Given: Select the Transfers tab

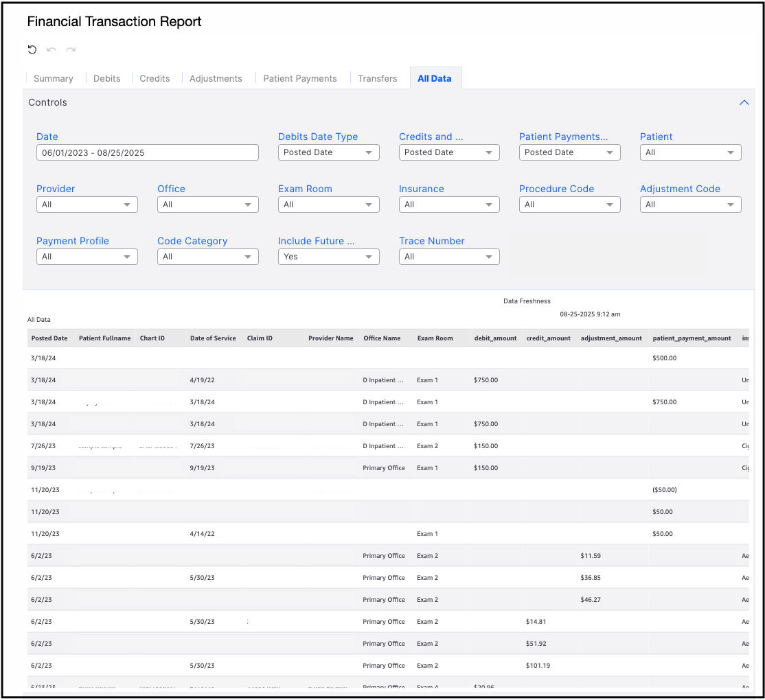Looking at the screenshot, I should coord(377,78).
